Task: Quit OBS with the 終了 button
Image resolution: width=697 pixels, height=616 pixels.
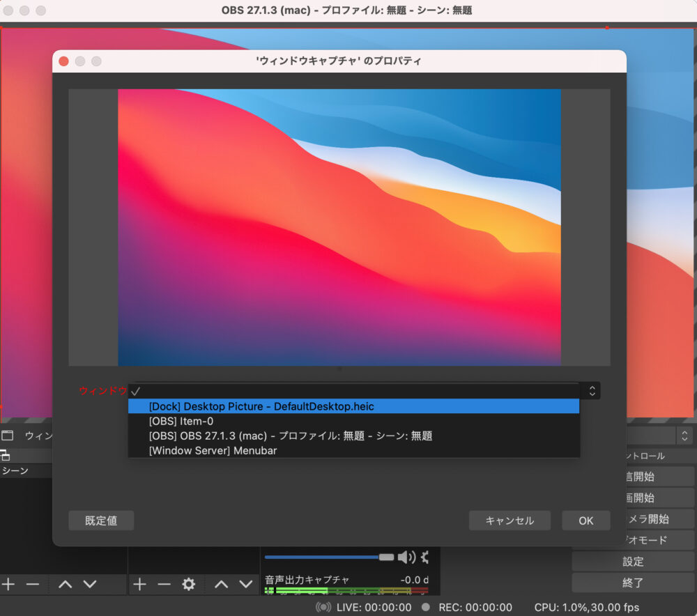Action: pyautogui.click(x=633, y=583)
